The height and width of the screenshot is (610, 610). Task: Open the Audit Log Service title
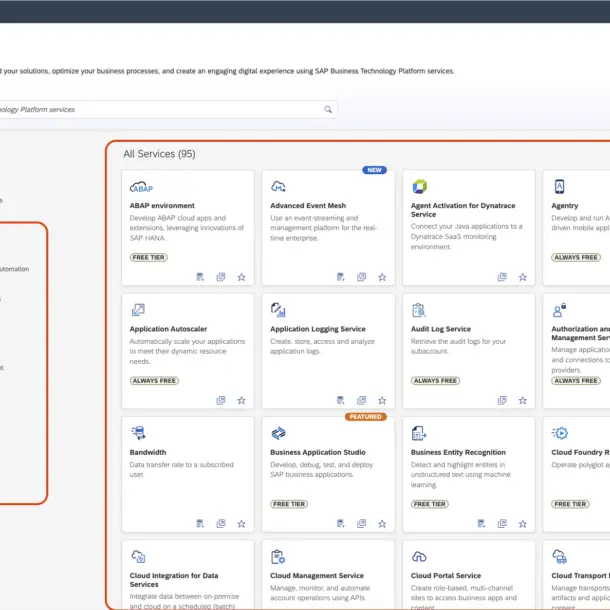441,329
